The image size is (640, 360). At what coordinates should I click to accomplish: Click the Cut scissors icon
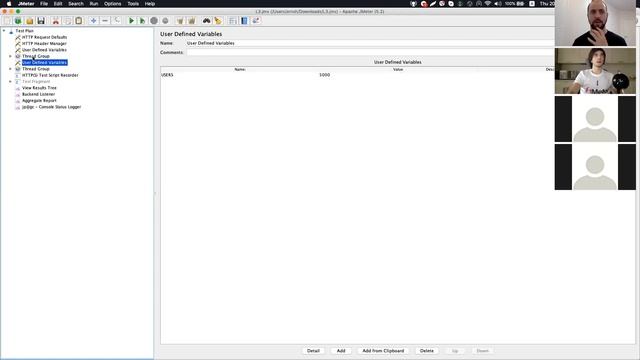56,21
